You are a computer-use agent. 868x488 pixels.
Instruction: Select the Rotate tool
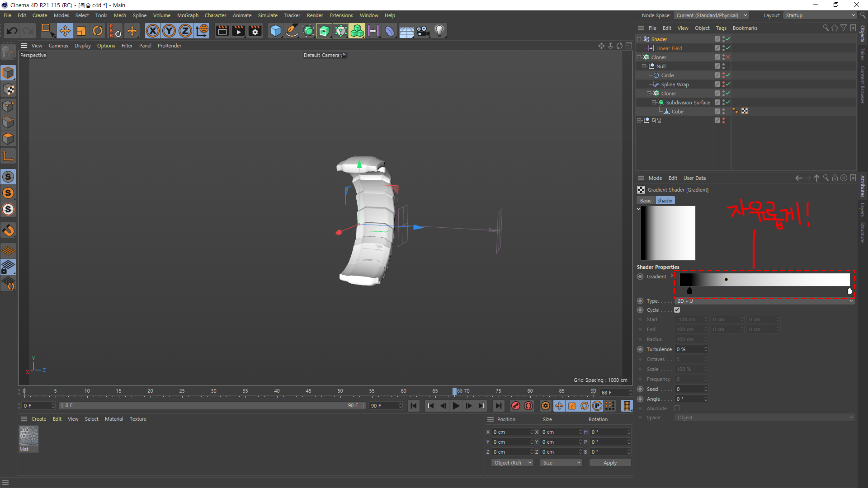pyautogui.click(x=97, y=31)
